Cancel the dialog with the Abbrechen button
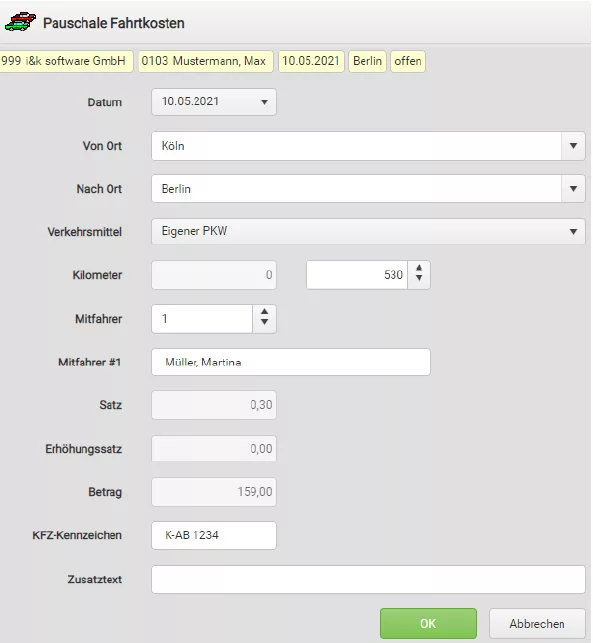Image resolution: width=593 pixels, height=643 pixels. point(537,623)
